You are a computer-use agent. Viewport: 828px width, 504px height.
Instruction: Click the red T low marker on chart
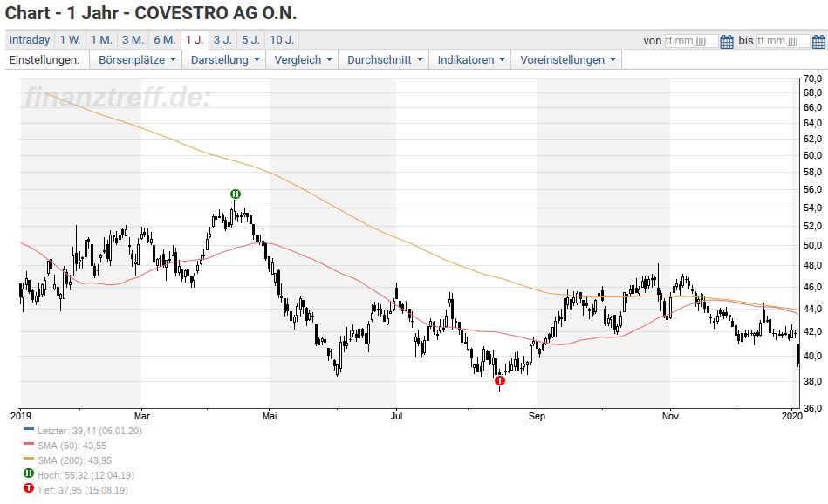tap(500, 380)
